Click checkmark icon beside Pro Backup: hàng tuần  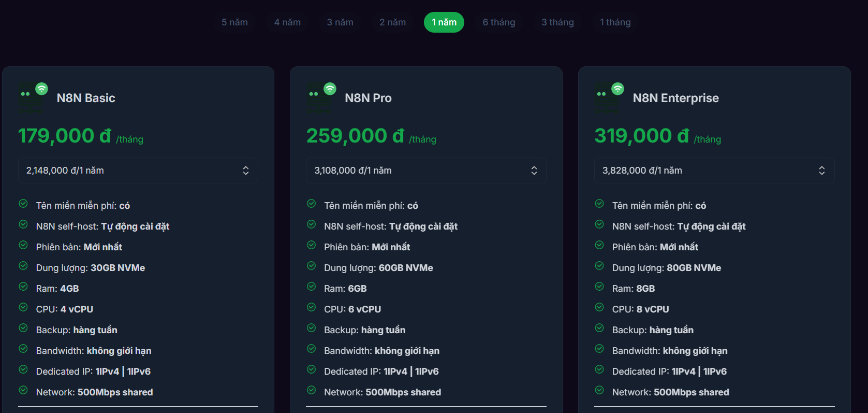311,328
